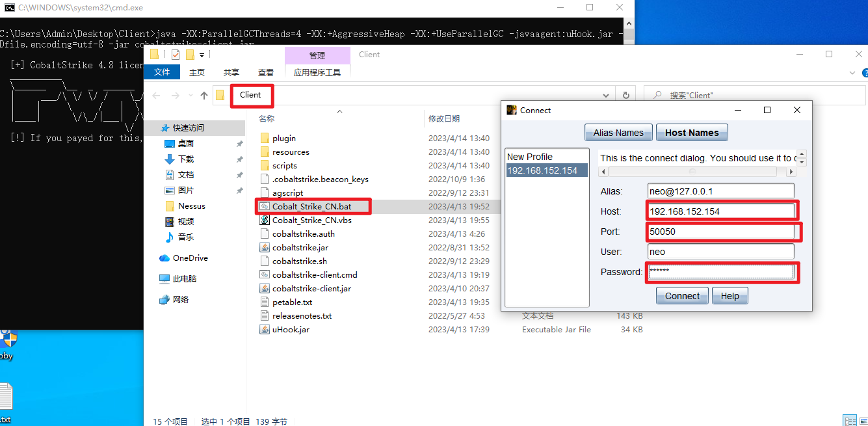Image resolution: width=868 pixels, height=426 pixels.
Task: Open 应用程序工具 ribbon tab
Action: click(x=317, y=72)
